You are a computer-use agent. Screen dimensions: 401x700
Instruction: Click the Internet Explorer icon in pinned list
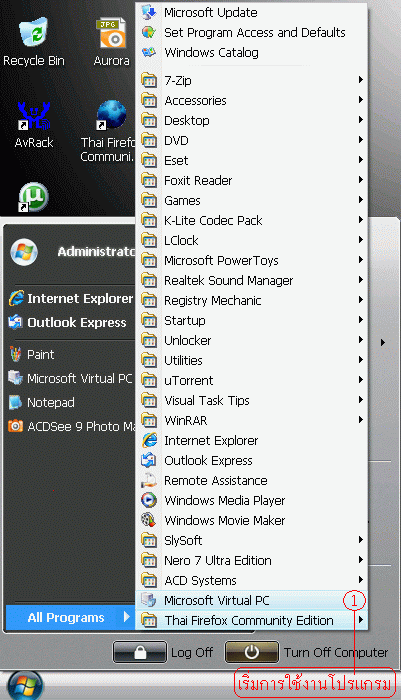pyautogui.click(x=16, y=298)
